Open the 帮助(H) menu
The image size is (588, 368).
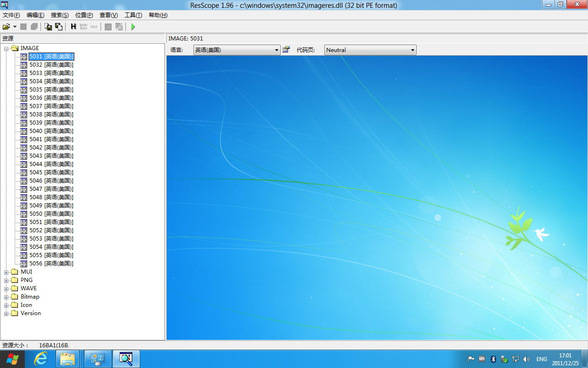(x=158, y=15)
